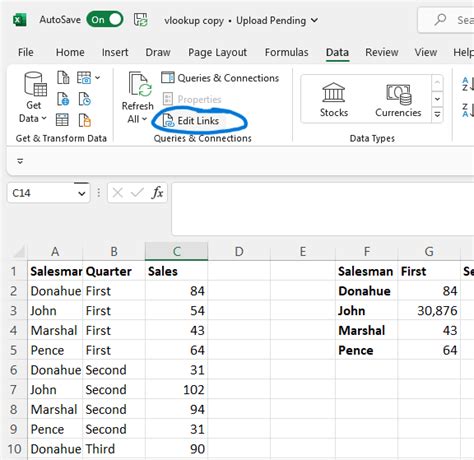Select row 1 header
Image resolution: width=474 pixels, height=460 pixels.
point(14,271)
